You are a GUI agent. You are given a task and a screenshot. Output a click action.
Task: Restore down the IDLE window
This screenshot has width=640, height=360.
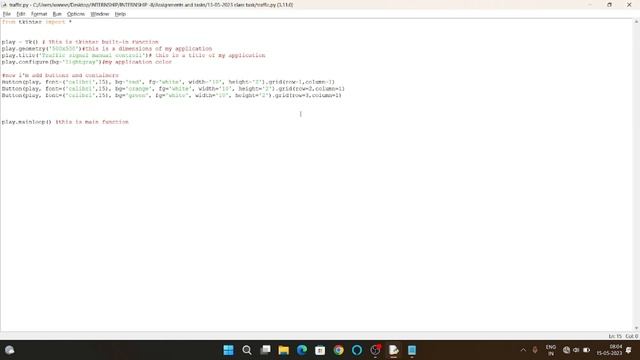pos(609,5)
